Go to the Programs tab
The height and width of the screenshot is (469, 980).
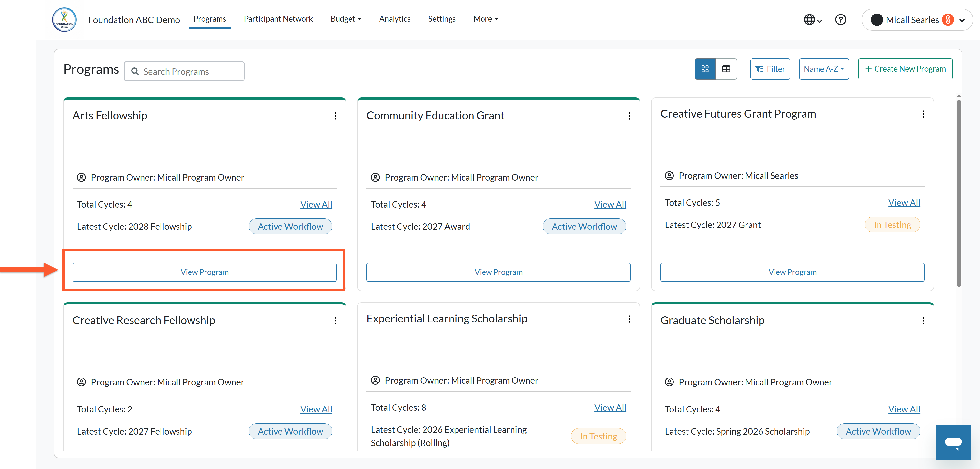(210, 19)
